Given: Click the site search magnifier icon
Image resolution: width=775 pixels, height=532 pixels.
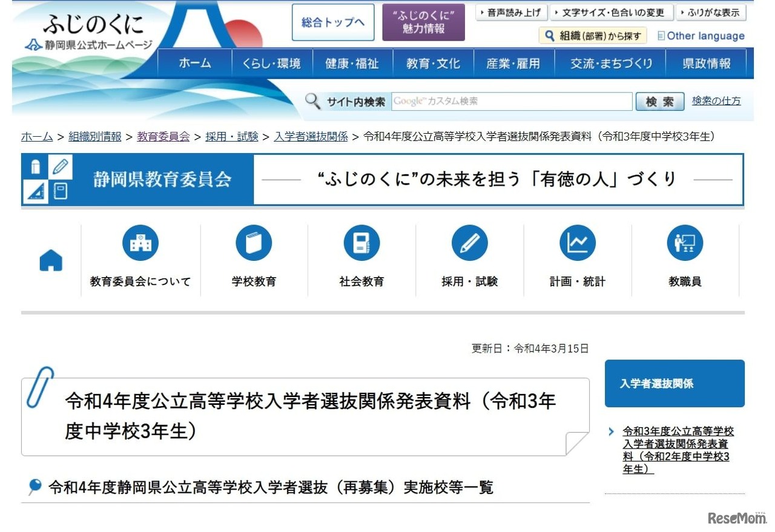Looking at the screenshot, I should click(313, 101).
